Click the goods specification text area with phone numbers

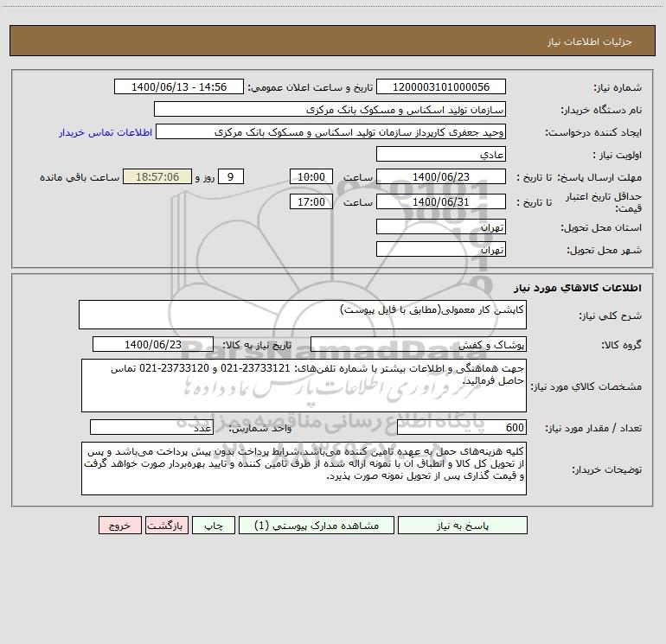pos(304,386)
